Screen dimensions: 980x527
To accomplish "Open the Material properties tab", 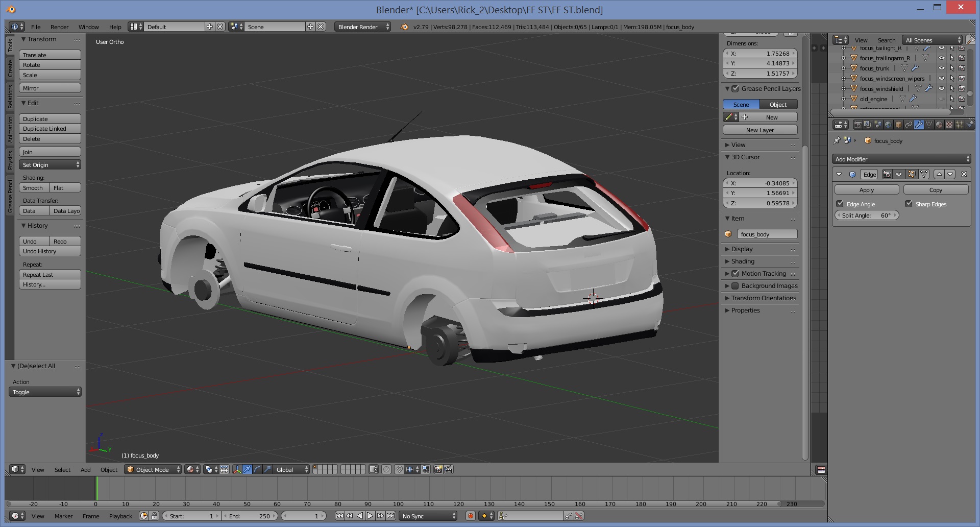I will 939,125.
